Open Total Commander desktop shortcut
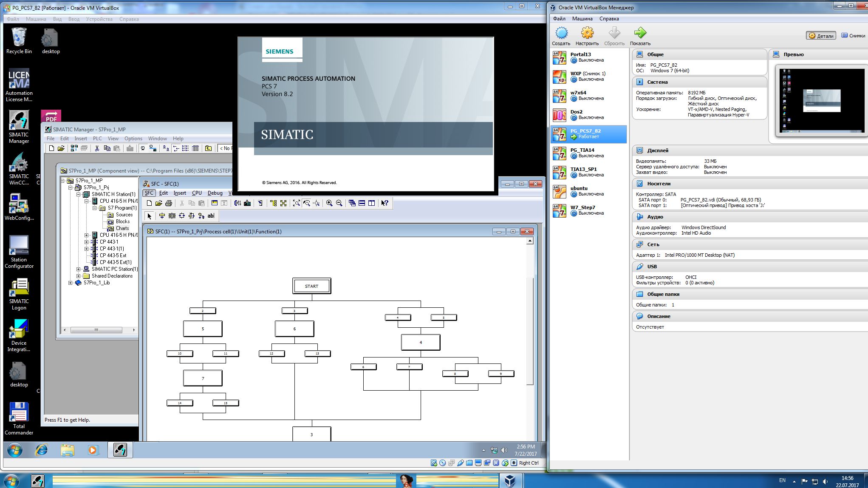Viewport: 868px width, 488px height. (x=19, y=419)
